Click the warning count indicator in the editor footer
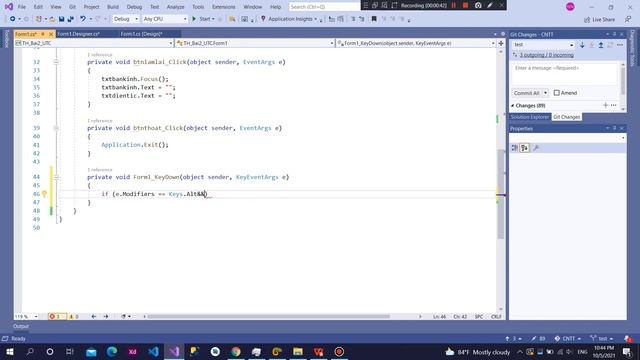The width and height of the screenshot is (640, 360). [x=73, y=316]
